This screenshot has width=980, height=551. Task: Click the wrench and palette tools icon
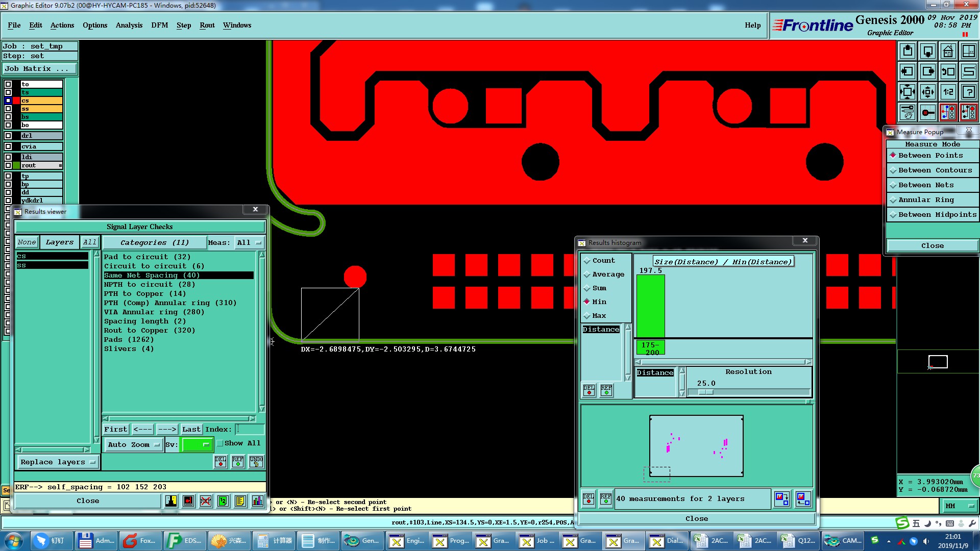(x=907, y=112)
